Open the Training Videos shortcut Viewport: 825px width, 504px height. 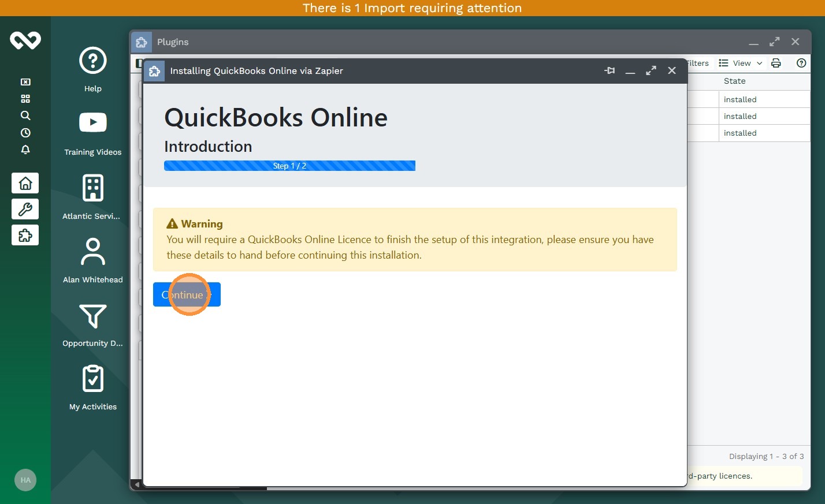coord(93,133)
